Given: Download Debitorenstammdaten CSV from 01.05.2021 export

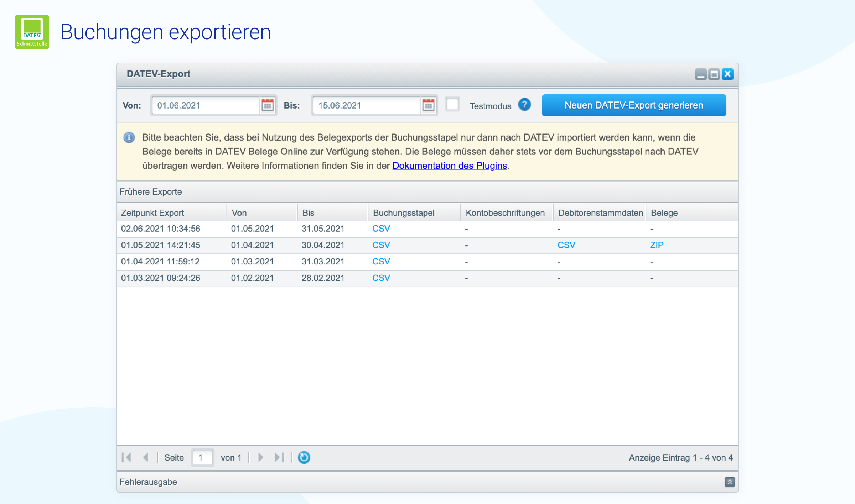Looking at the screenshot, I should pyautogui.click(x=566, y=245).
